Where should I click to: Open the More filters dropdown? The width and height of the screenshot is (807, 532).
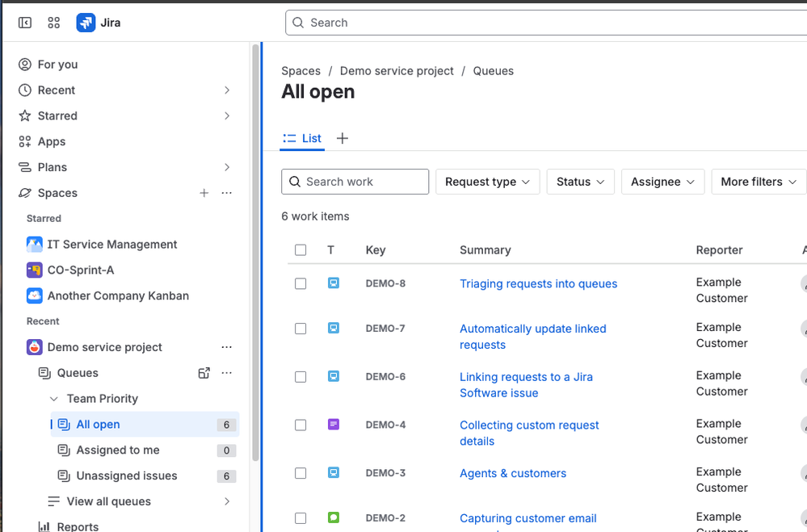click(x=759, y=182)
